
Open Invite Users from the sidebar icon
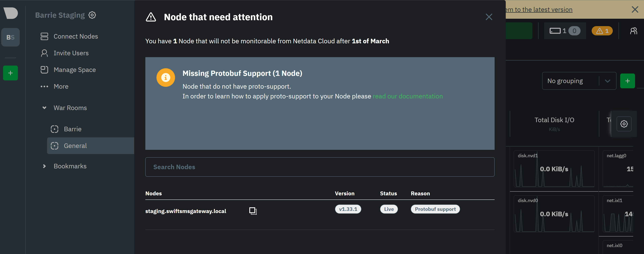click(45, 53)
